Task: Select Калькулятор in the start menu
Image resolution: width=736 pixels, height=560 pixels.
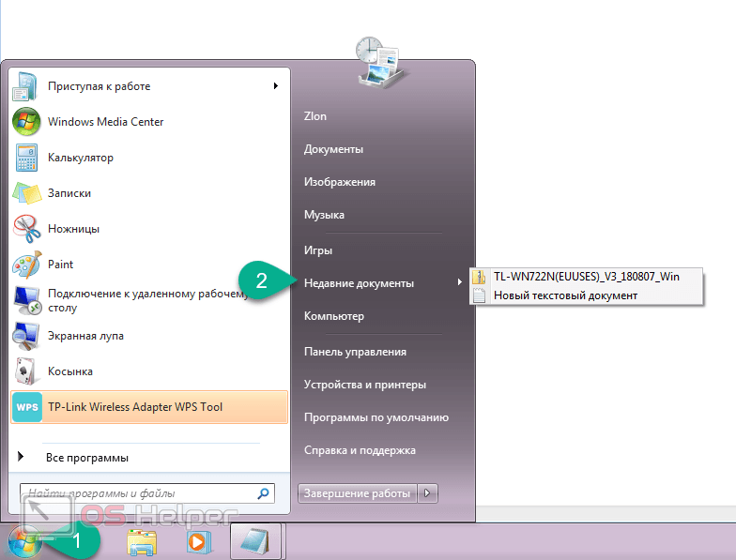Action: click(x=150, y=158)
